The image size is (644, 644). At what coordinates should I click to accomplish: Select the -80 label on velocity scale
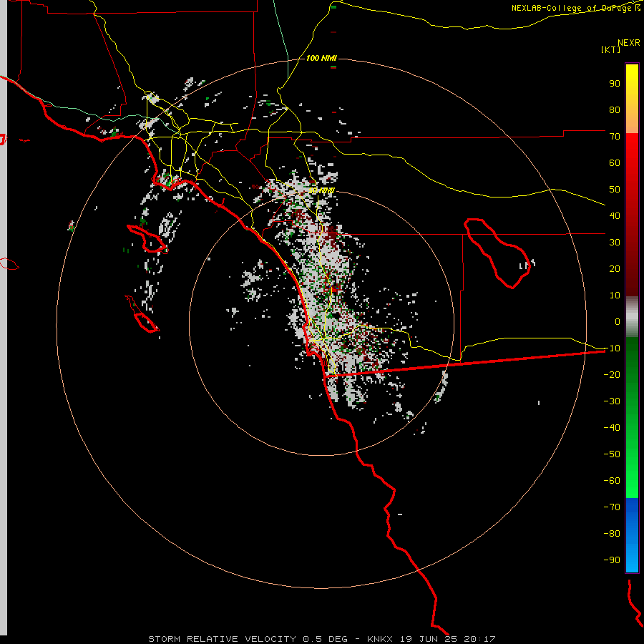point(612,534)
